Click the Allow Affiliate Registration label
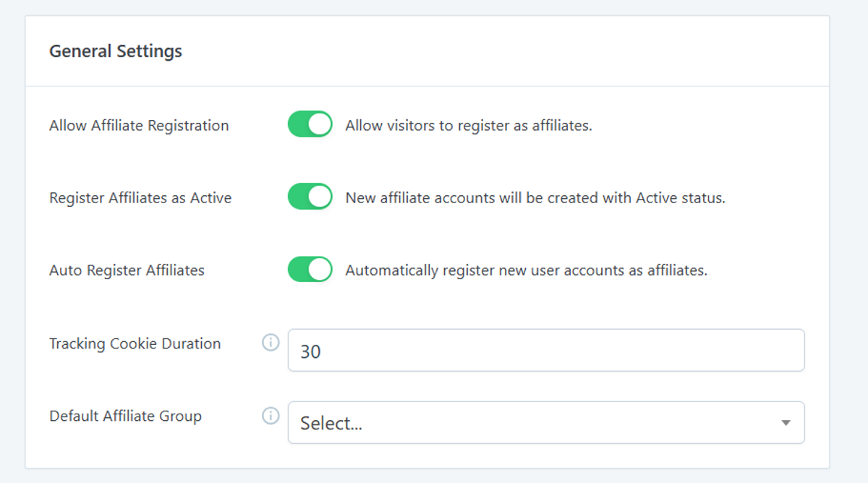Screen dimensions: 868x483 (x=139, y=125)
